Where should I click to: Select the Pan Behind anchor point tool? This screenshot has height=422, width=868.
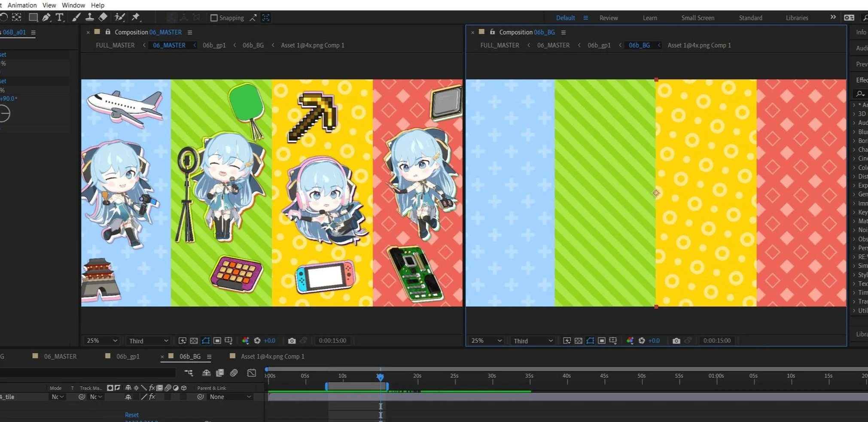pyautogui.click(x=16, y=17)
